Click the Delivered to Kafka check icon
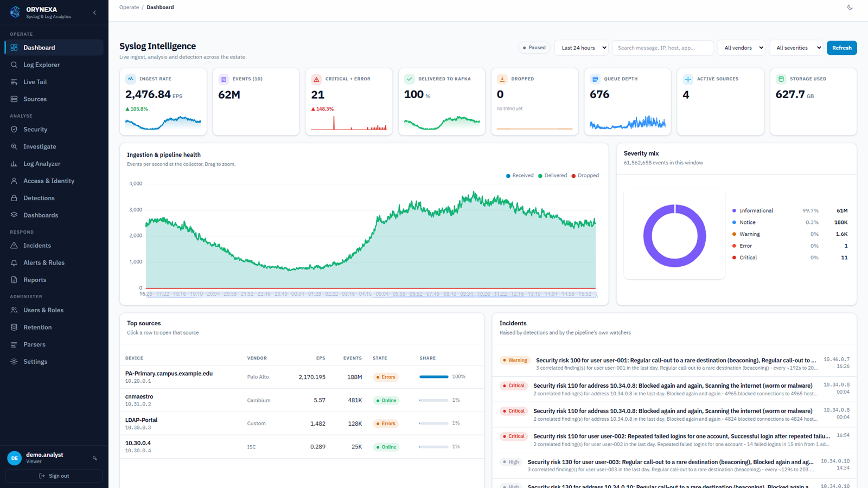Viewport: 868px width, 488px height. (410, 79)
